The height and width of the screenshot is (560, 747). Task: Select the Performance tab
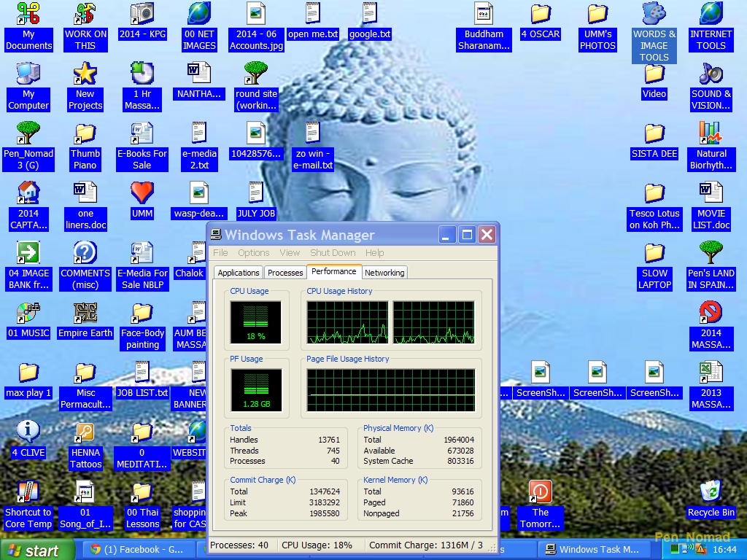pyautogui.click(x=334, y=271)
